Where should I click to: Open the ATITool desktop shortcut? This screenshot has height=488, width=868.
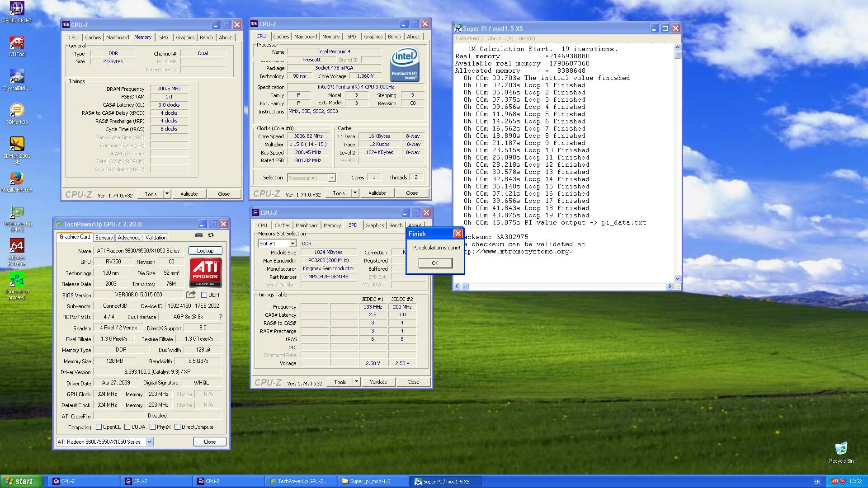(17, 46)
